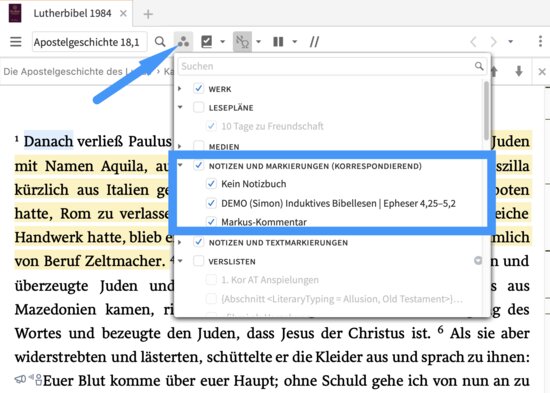The height and width of the screenshot is (393, 550).
Task: Click the 10 Tage zu Freundschaft label
Action: click(x=272, y=126)
